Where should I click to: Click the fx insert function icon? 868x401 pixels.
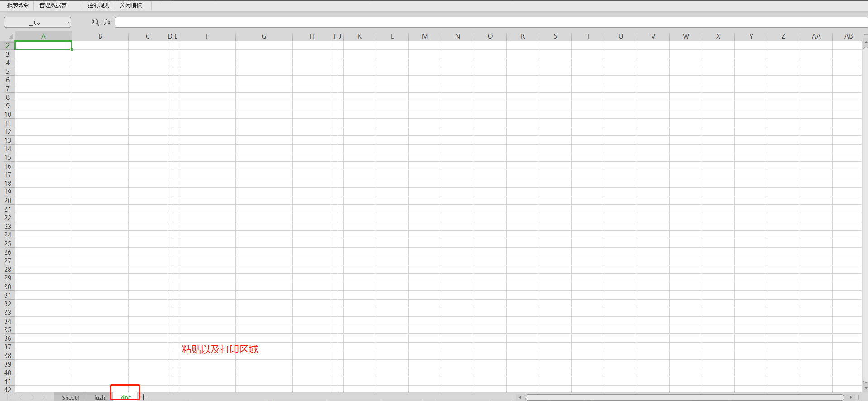point(107,22)
